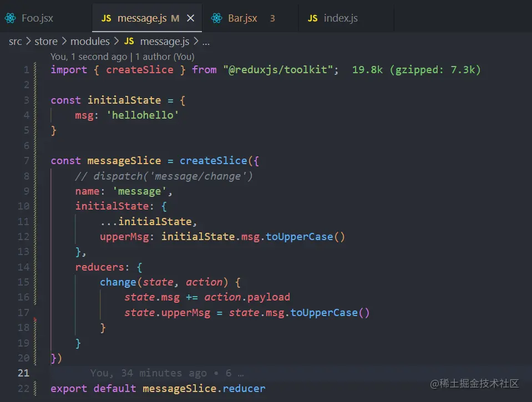Viewport: 532px width, 402px height.
Task: Switch to the Foo.jsx tab
Action: click(46, 18)
